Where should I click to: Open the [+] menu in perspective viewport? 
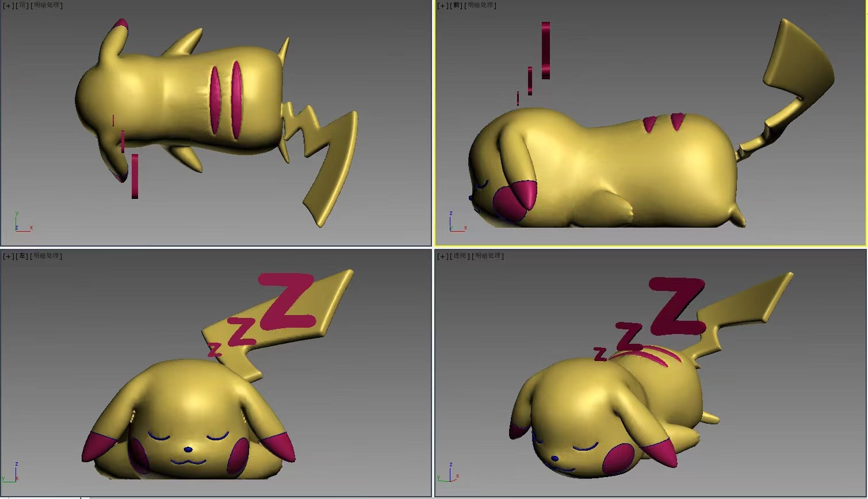442,256
